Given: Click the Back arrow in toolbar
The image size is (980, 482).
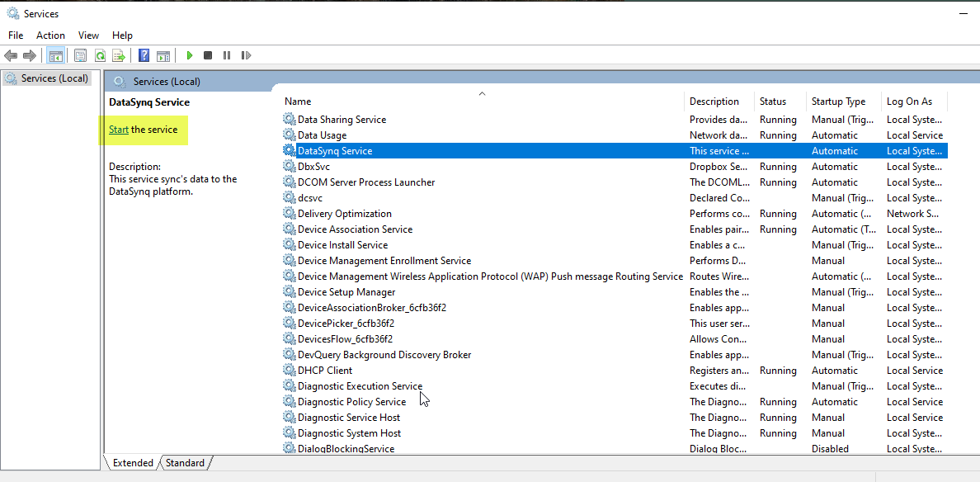Looking at the screenshot, I should tap(11, 55).
